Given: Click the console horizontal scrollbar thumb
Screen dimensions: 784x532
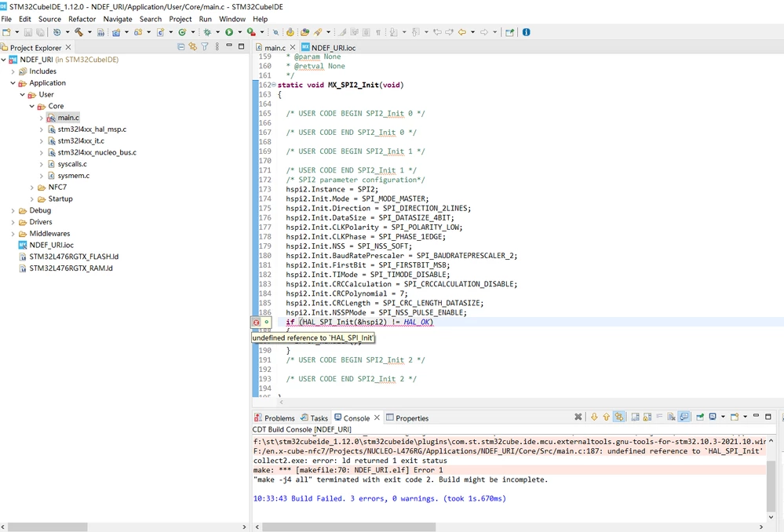Looking at the screenshot, I should click(x=348, y=527).
